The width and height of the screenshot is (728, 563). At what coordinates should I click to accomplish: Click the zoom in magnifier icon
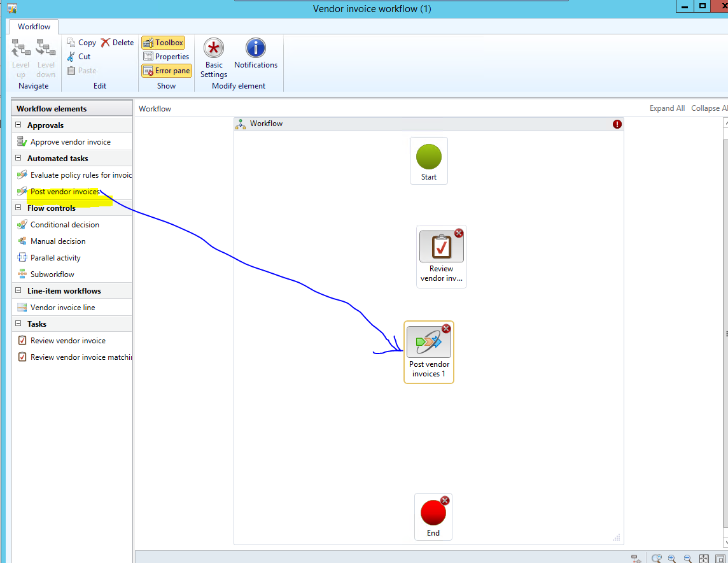671,559
